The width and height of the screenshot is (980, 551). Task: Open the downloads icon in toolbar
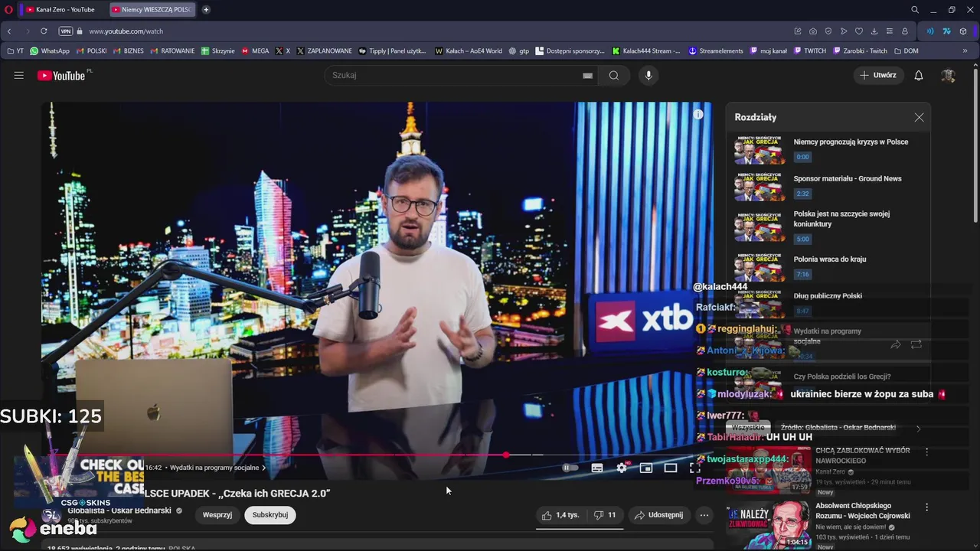coord(874,31)
